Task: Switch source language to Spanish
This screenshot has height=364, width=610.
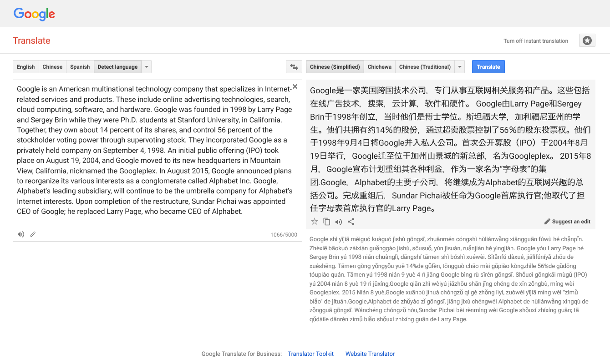Action: coord(80,66)
